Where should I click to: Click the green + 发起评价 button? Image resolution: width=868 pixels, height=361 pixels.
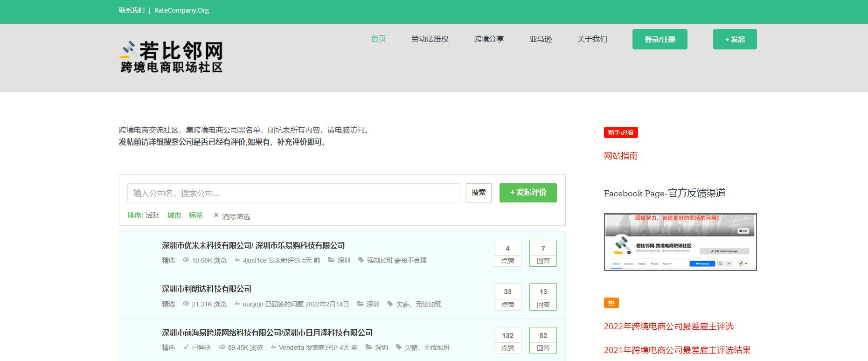pos(528,193)
